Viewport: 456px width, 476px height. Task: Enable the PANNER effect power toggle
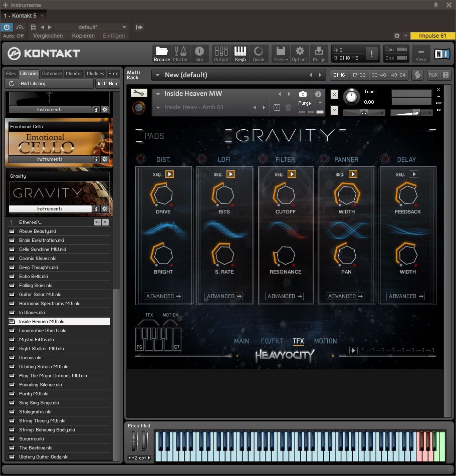click(324, 159)
